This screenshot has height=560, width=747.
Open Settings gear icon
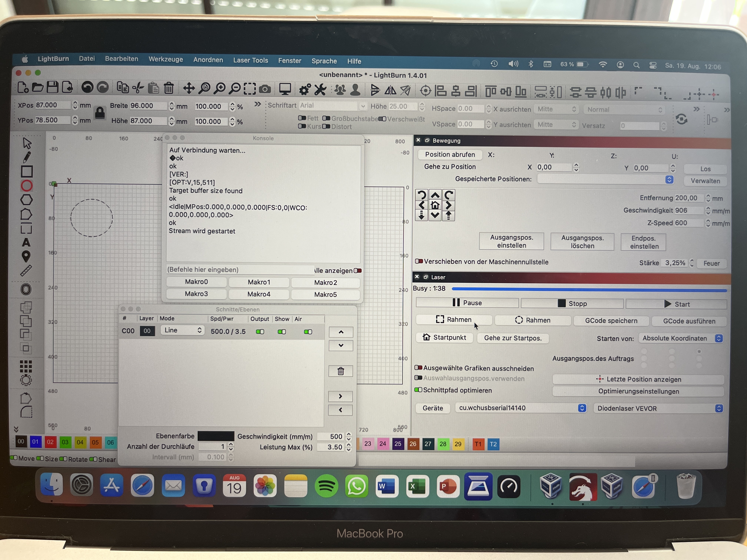[x=305, y=89]
